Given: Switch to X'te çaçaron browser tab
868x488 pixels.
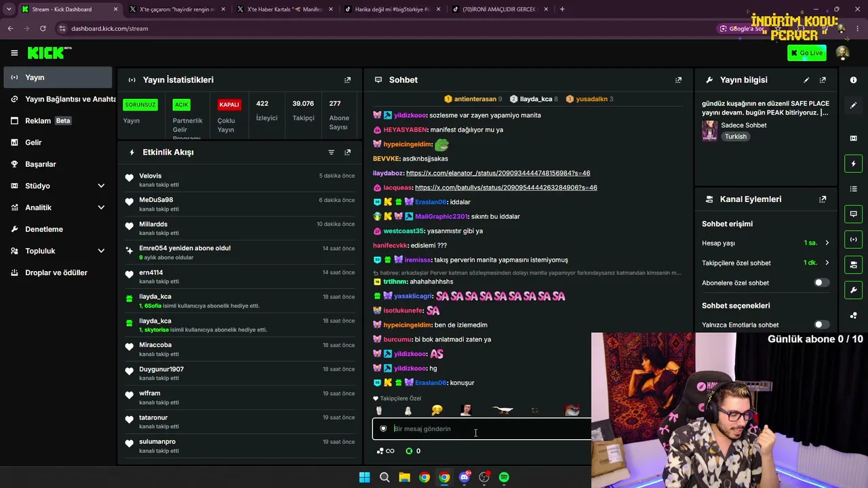Looking at the screenshot, I should tap(176, 9).
